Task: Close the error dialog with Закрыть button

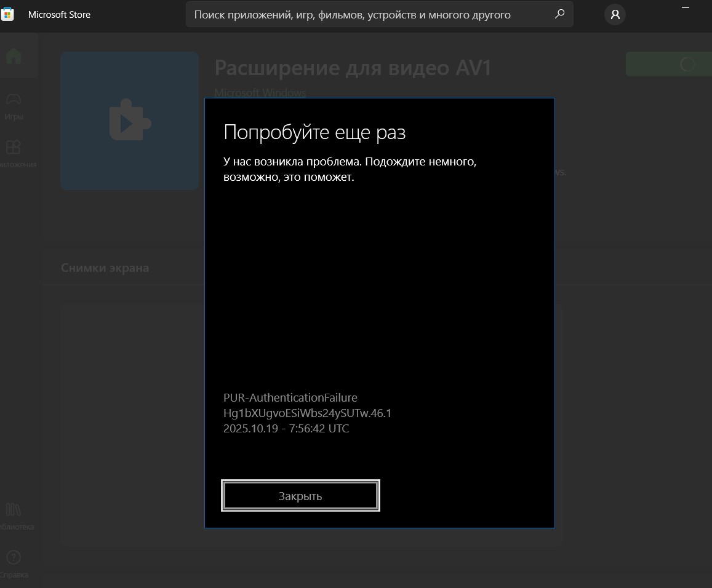Action: point(300,496)
